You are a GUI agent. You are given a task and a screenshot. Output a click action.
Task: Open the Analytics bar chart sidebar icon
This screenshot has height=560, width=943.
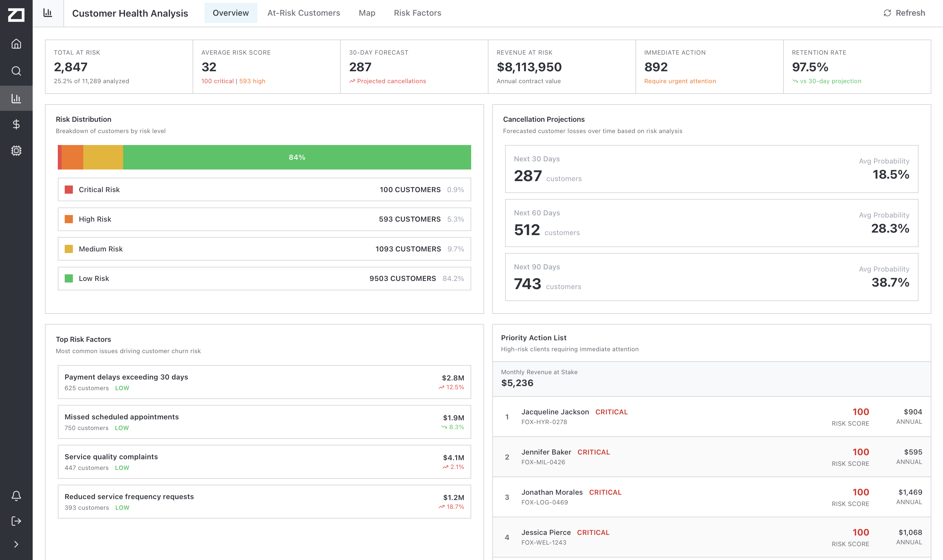pyautogui.click(x=16, y=98)
